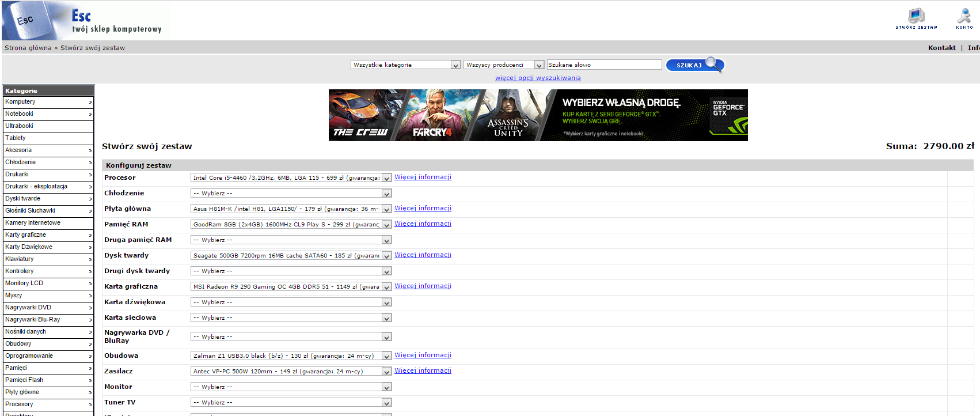Screen dimensions: 980x416
Task: Open the Drugi dysk twardy dropdown
Action: pyautogui.click(x=291, y=271)
